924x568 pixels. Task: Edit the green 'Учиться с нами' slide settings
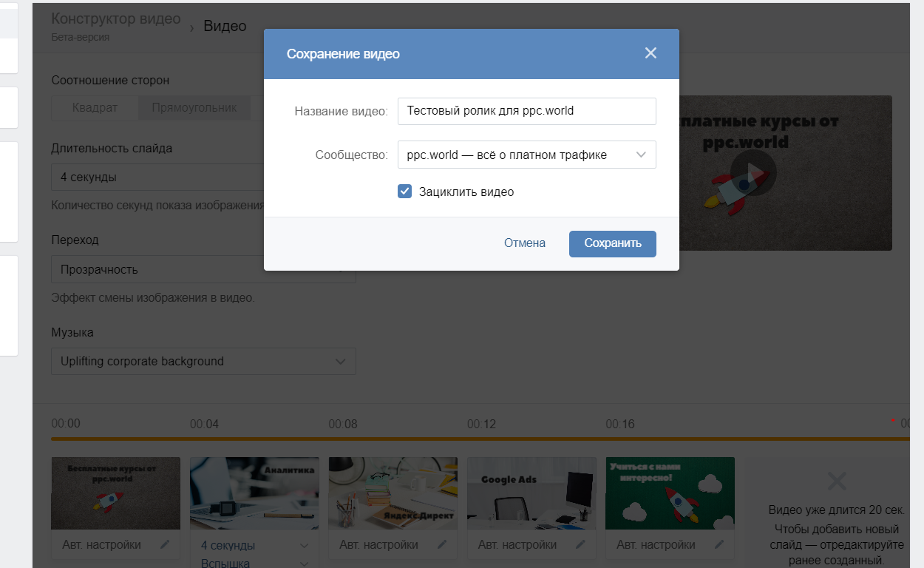719,544
